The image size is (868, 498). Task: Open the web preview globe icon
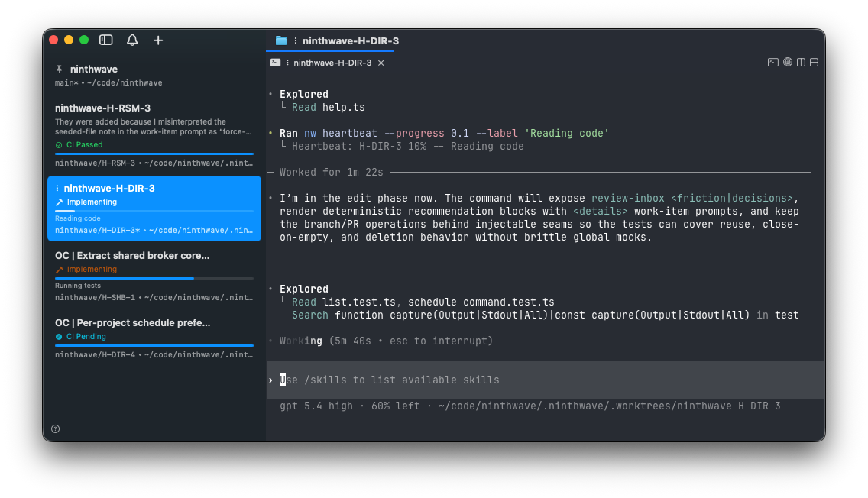pyautogui.click(x=787, y=62)
